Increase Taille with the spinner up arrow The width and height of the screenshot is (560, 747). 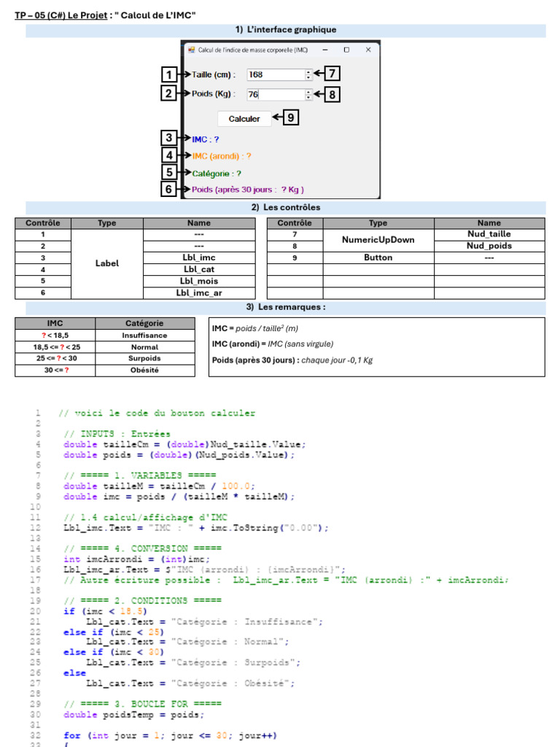[308, 72]
